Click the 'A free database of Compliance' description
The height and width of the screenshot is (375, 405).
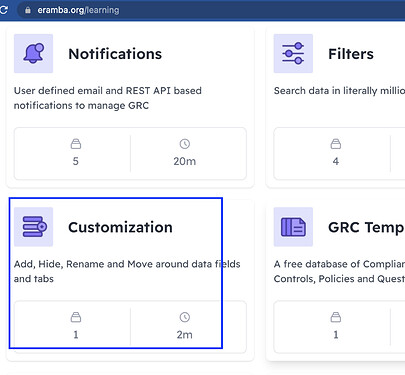click(x=339, y=271)
